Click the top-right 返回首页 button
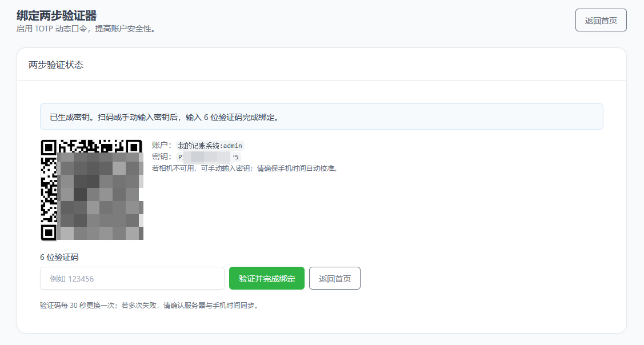 (601, 20)
